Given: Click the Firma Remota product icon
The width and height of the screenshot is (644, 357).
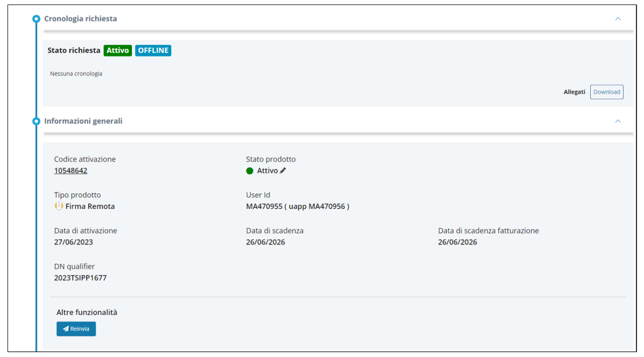Looking at the screenshot, I should tap(59, 206).
